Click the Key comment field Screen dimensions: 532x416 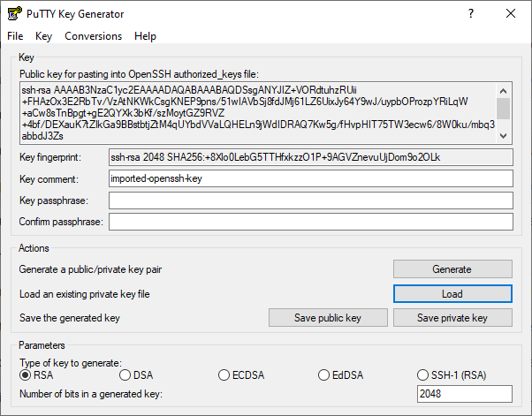point(311,178)
